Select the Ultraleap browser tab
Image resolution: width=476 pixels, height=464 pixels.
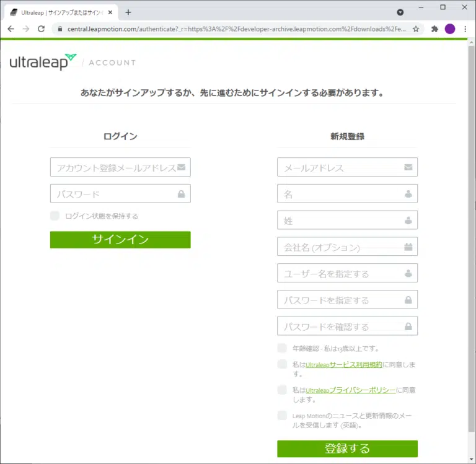(x=60, y=12)
